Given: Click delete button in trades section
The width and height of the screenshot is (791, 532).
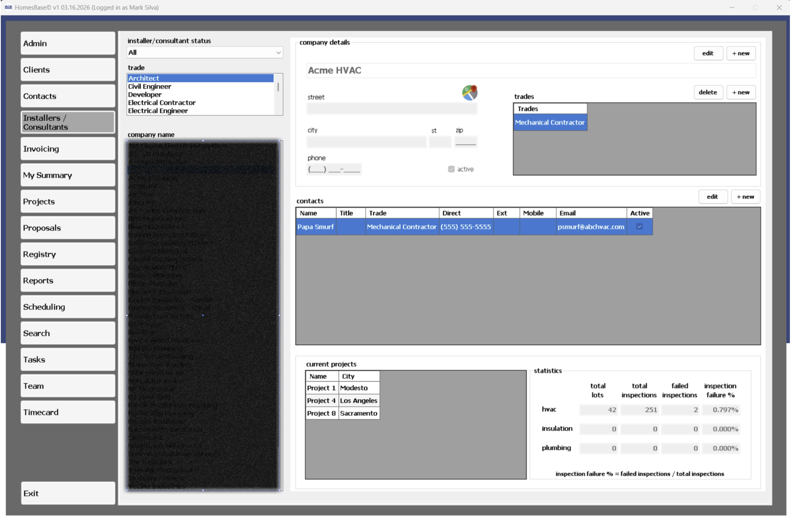Looking at the screenshot, I should coord(708,92).
